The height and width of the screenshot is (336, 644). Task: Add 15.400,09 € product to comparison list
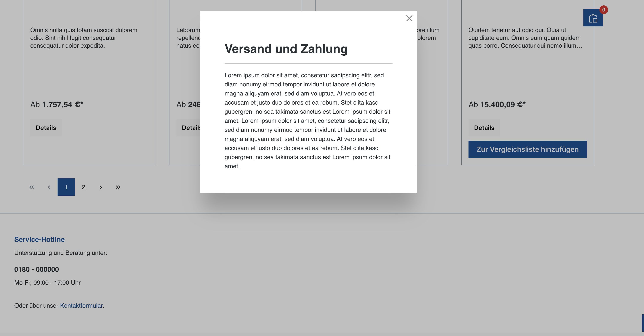tap(527, 149)
